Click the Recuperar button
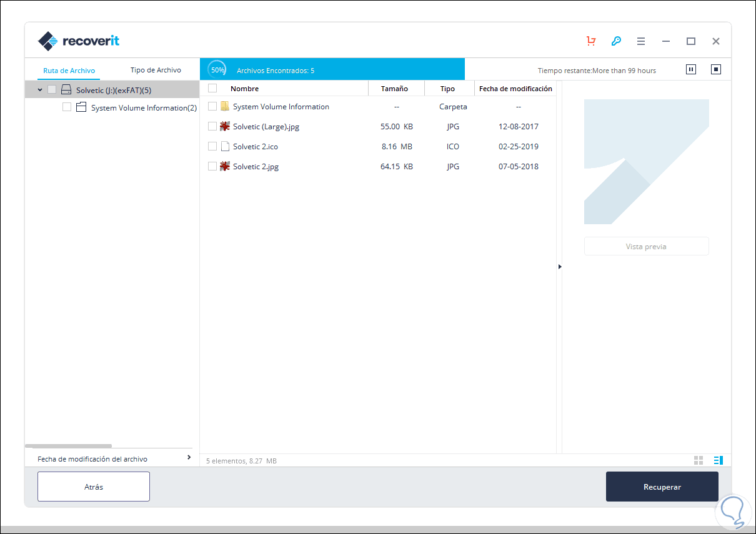The width and height of the screenshot is (756, 534). (x=662, y=487)
